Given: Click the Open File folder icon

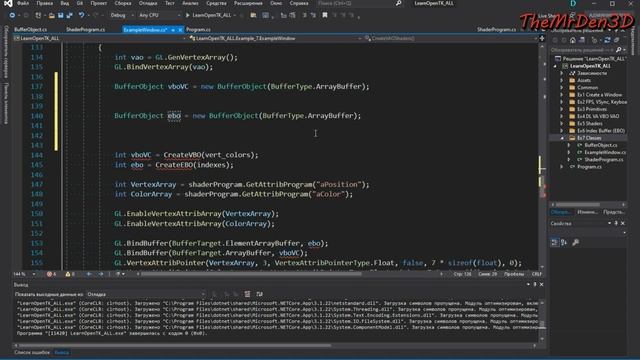Looking at the screenshot, I should 51,16.
